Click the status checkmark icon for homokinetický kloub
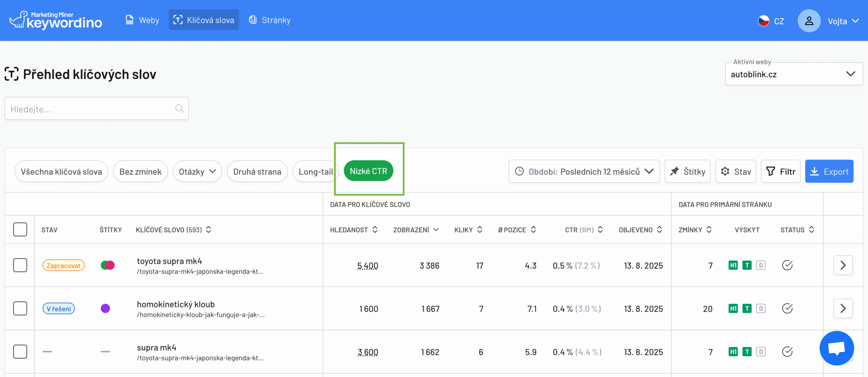Screen dimensions: 868x377 point(787,308)
